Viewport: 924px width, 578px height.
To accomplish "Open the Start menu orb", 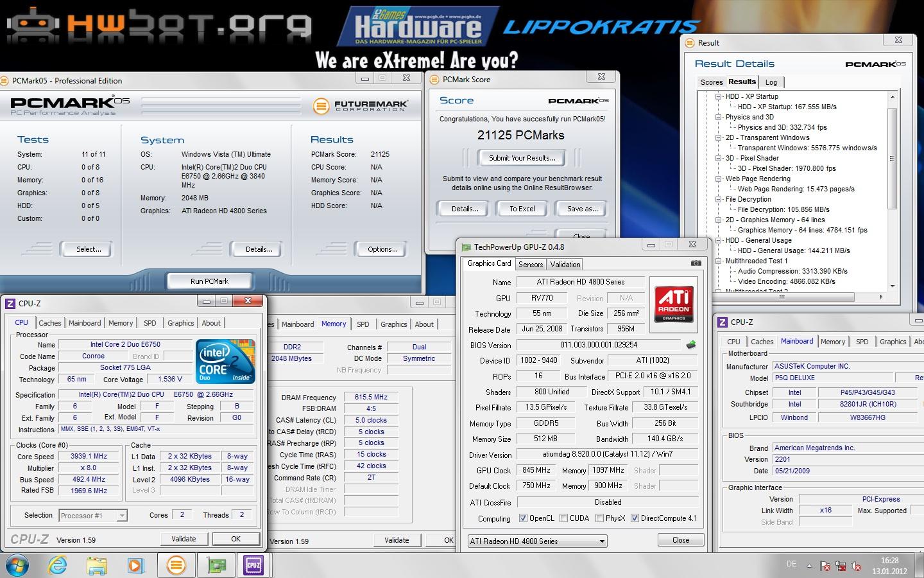I will [17, 565].
